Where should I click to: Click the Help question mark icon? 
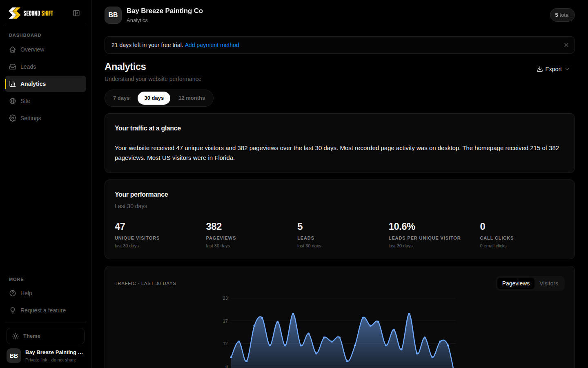13,293
